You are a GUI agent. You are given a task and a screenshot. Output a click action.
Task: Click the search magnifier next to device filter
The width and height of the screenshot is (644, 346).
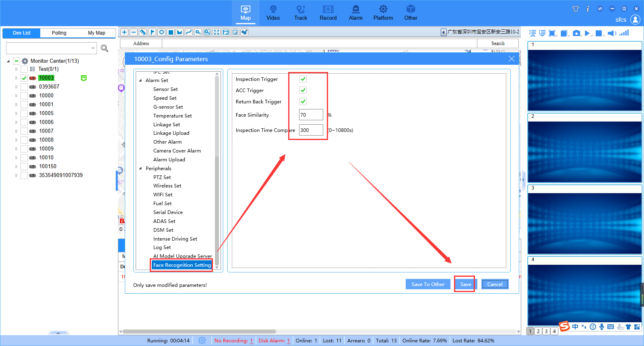click(x=105, y=48)
